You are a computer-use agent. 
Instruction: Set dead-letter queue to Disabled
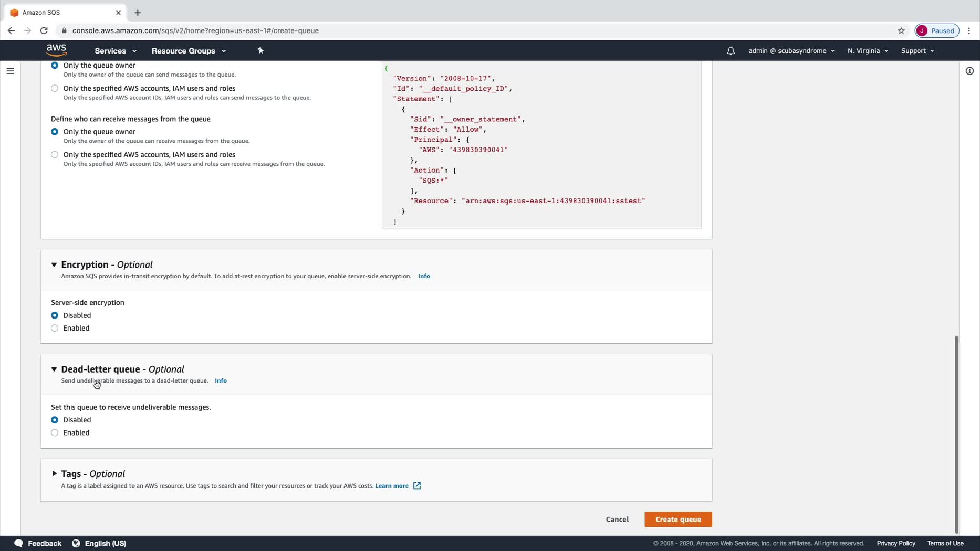point(55,420)
